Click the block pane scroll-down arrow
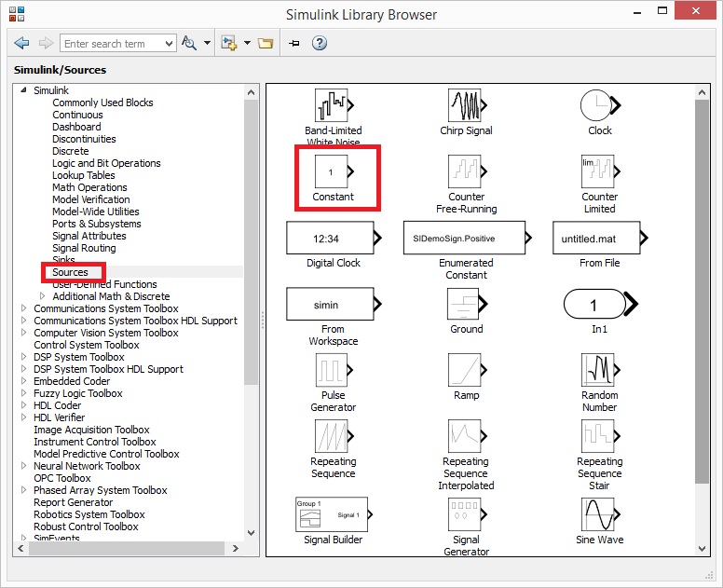This screenshot has height=588, width=723. click(x=702, y=549)
